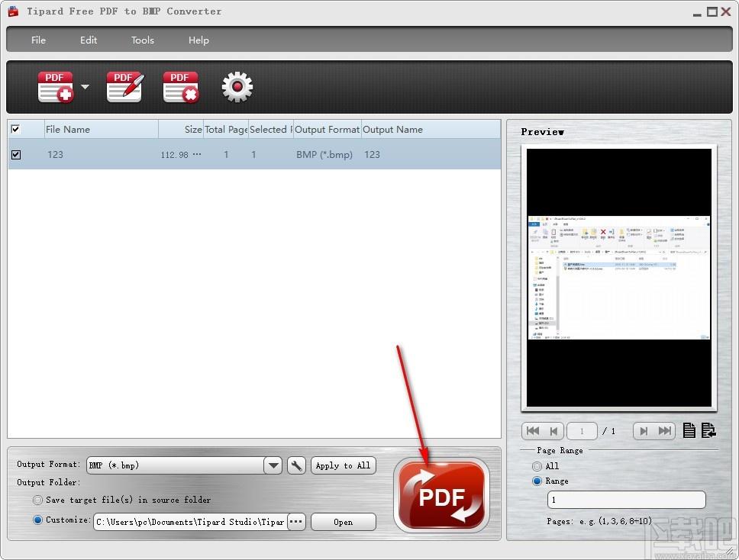Go to last preview page
This screenshot has height=560, width=739.
coord(664,430)
